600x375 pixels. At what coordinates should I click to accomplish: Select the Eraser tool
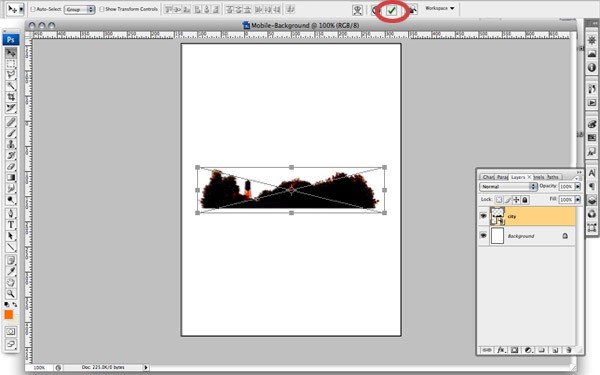pos(11,166)
